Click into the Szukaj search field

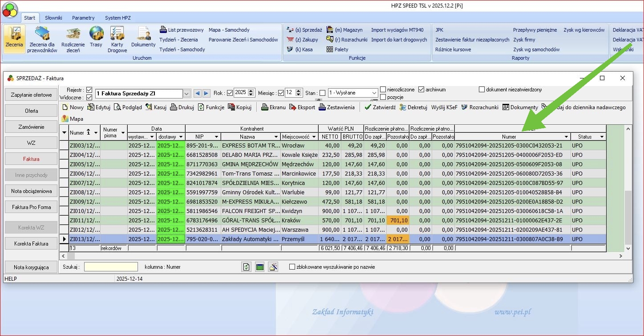pyautogui.click(x=111, y=267)
